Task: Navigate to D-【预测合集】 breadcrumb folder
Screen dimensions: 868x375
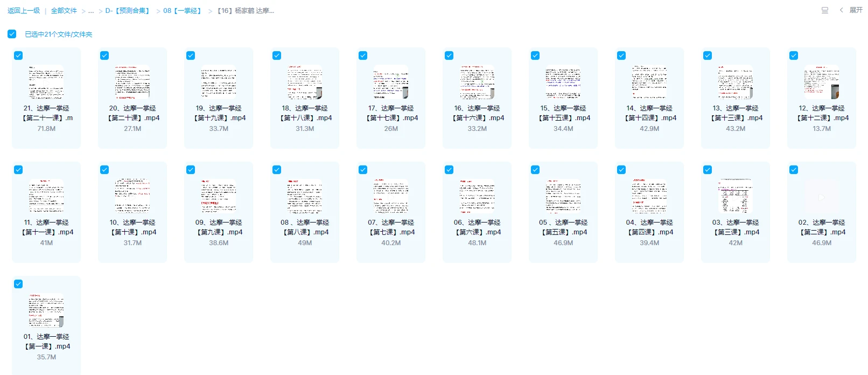Action: tap(128, 11)
